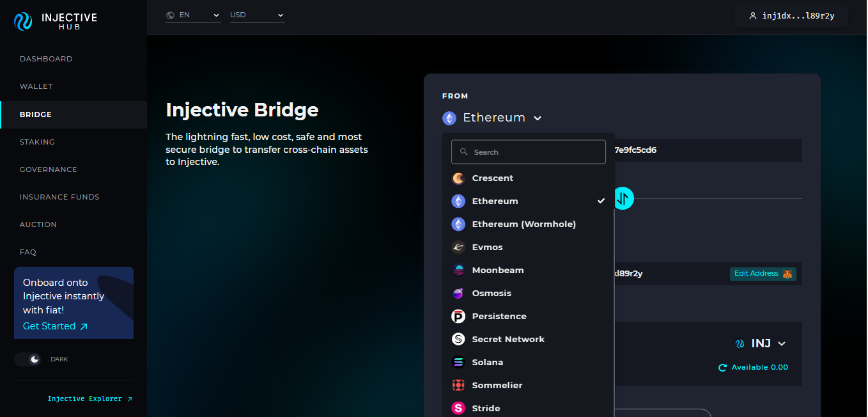This screenshot has width=868, height=417.
Task: Click the Available 0.00 balance
Action: click(759, 368)
